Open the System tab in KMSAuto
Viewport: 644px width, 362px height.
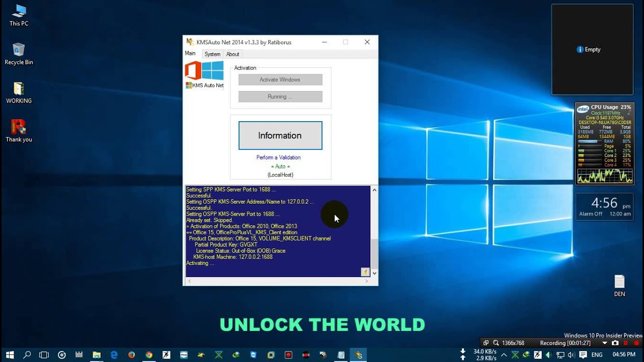pyautogui.click(x=212, y=54)
